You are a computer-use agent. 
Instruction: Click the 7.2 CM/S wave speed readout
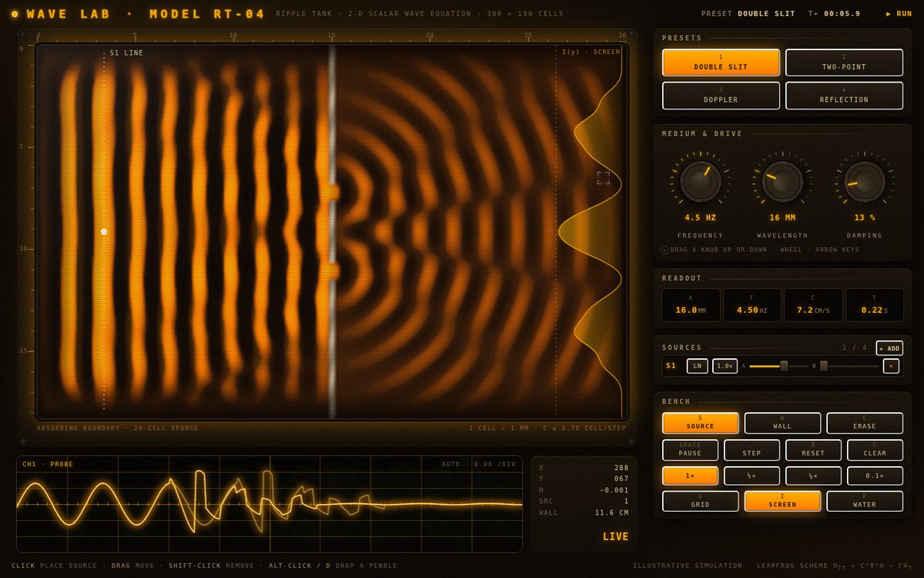point(813,305)
